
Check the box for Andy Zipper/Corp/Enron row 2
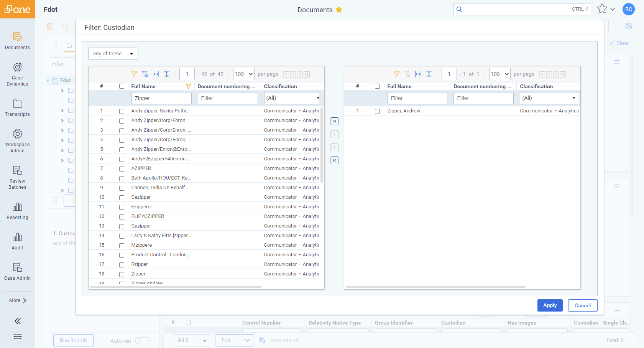122,121
